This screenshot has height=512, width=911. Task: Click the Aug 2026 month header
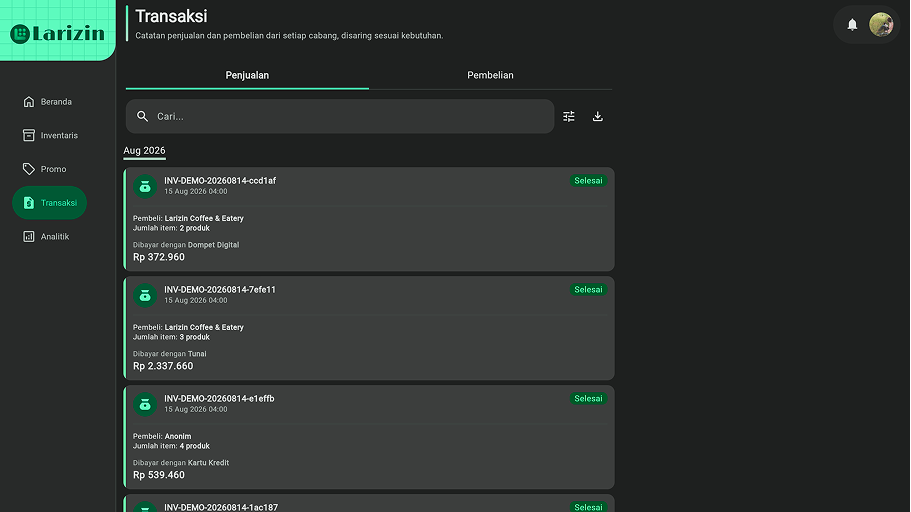144,151
